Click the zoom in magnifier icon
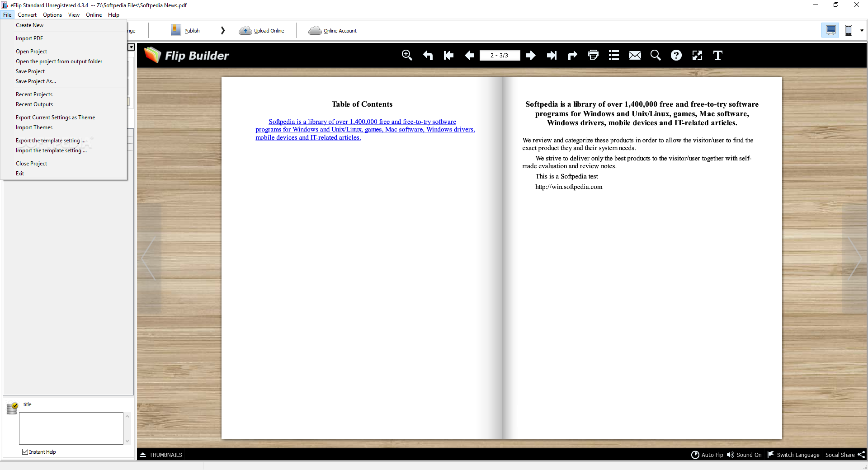This screenshot has height=470, width=868. pyautogui.click(x=407, y=55)
